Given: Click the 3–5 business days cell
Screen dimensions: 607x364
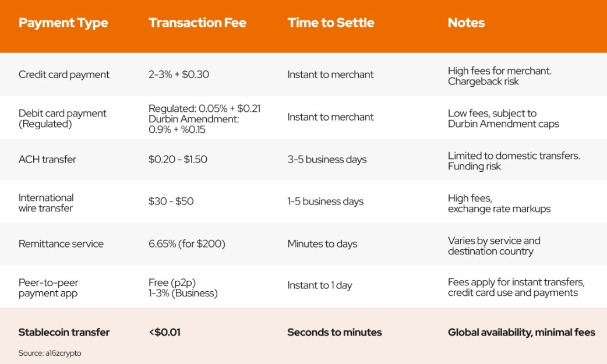Looking at the screenshot, I should (x=327, y=160).
